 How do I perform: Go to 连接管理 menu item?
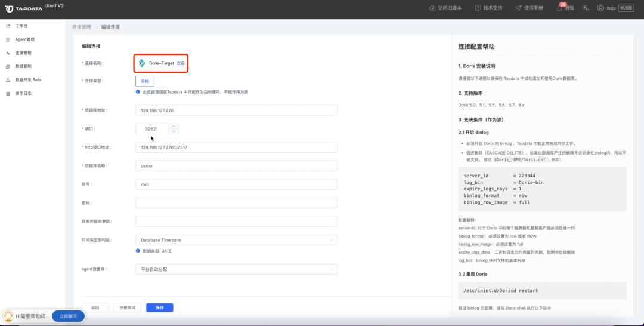[23, 53]
